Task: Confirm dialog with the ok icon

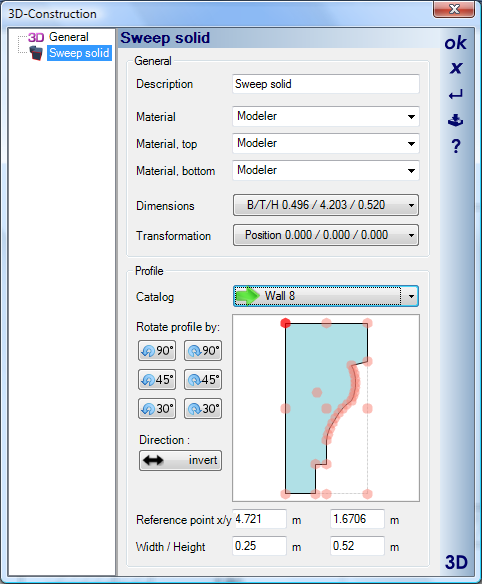Action: pos(455,43)
